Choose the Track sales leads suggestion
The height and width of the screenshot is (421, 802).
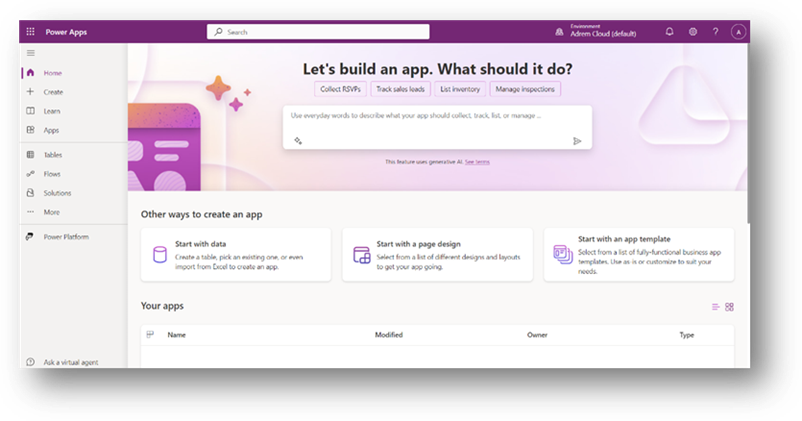tap(400, 89)
